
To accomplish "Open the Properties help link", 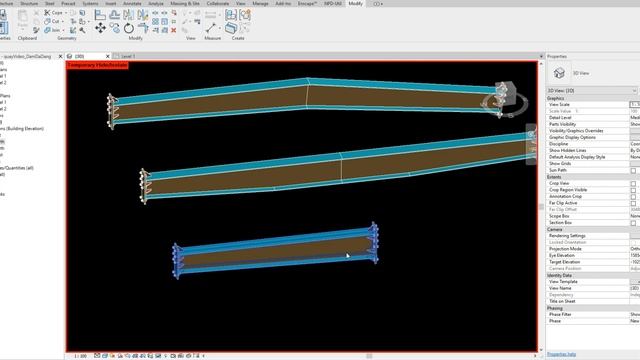I will click(561, 354).
